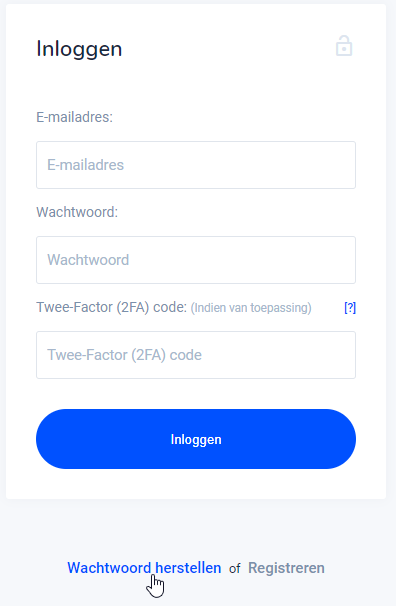Click the (Indien van toepassing) note
Image resolution: width=396 pixels, height=606 pixels.
tap(251, 308)
